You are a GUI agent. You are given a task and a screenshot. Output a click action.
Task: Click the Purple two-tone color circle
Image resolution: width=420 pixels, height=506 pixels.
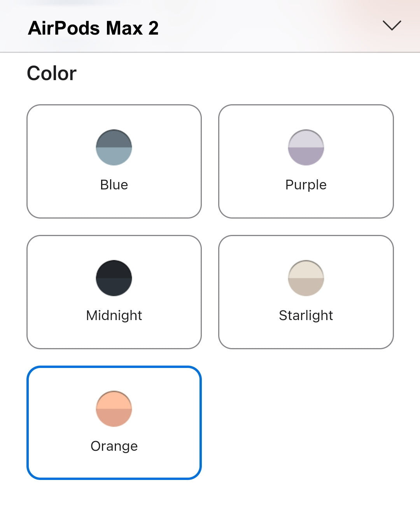pyautogui.click(x=306, y=147)
